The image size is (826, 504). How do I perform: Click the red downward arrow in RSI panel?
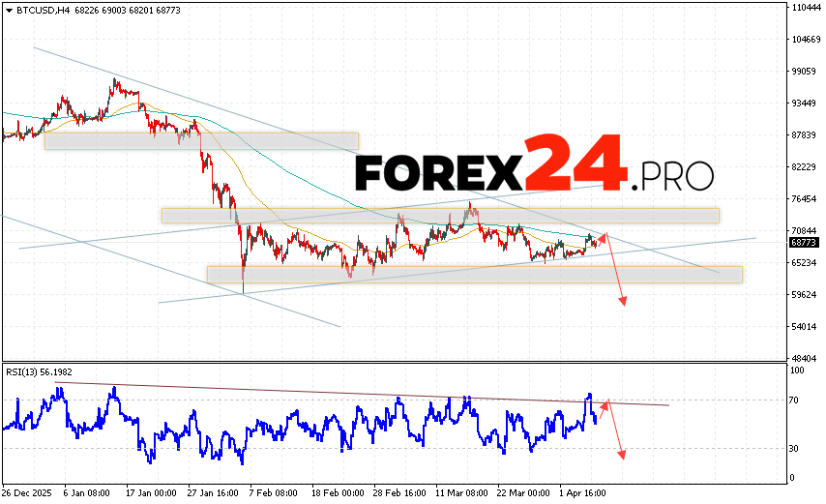tap(615, 430)
